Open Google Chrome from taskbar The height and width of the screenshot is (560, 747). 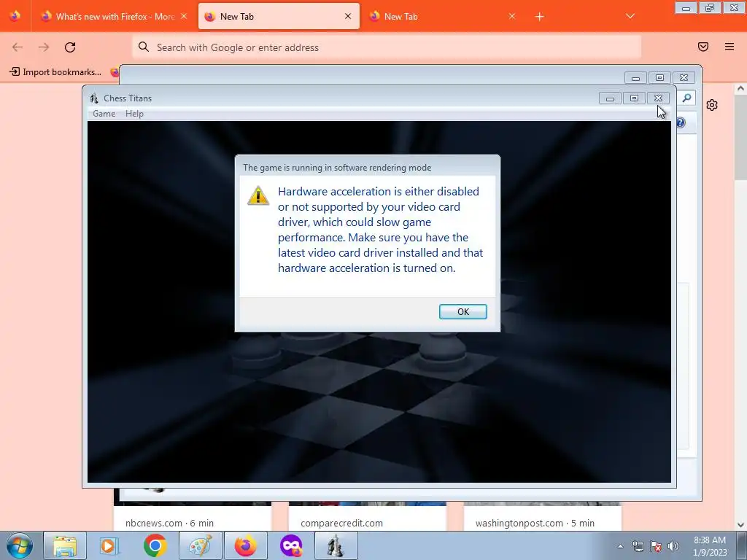coord(155,545)
